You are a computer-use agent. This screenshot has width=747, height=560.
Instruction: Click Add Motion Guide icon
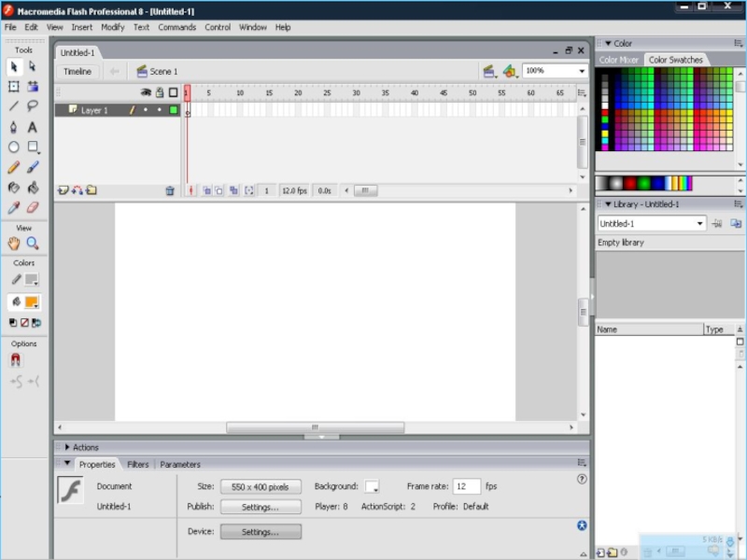click(x=77, y=190)
